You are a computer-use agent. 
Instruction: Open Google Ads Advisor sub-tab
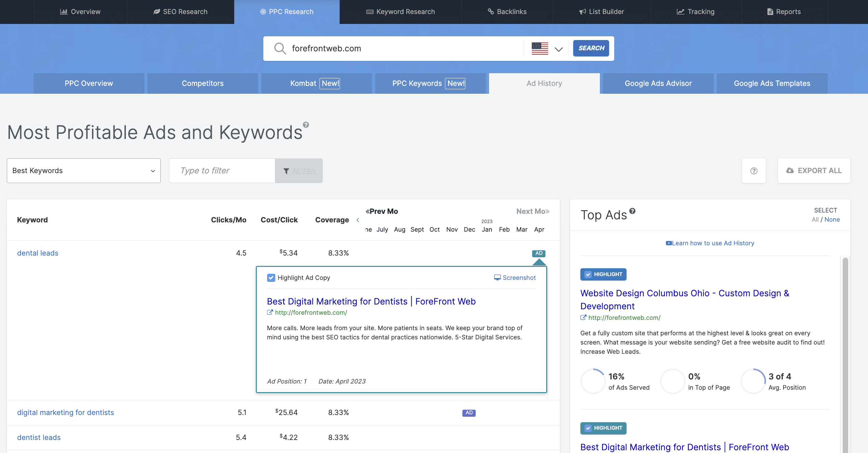[658, 83]
